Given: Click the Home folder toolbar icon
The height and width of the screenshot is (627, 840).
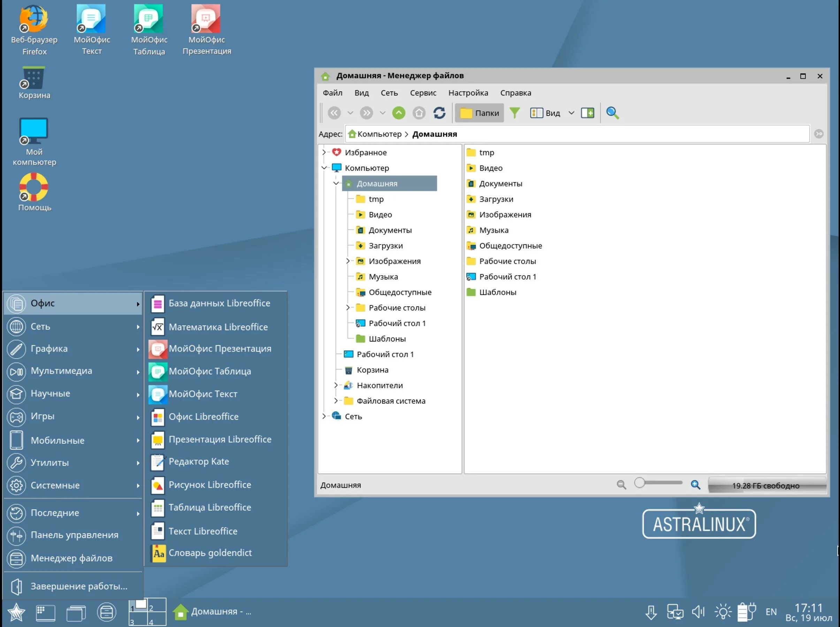Looking at the screenshot, I should [x=419, y=113].
